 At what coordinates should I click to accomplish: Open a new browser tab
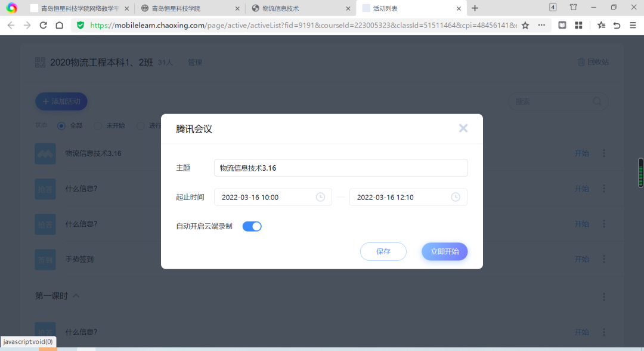475,8
